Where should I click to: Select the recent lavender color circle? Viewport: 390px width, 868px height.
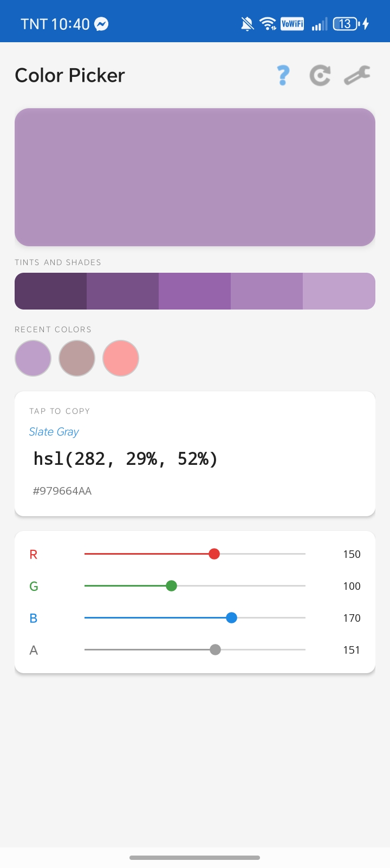[x=33, y=358]
